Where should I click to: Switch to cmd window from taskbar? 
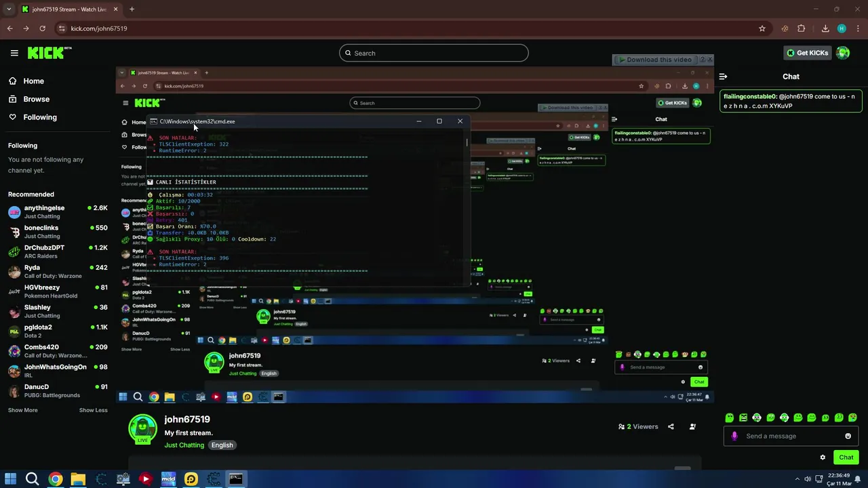tap(235, 479)
